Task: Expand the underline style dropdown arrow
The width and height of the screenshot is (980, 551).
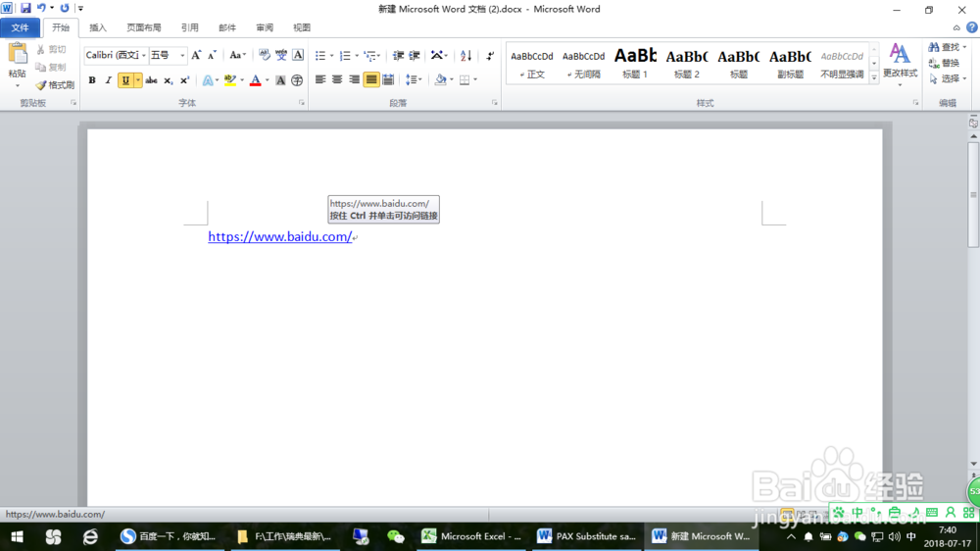Action: 138,80
